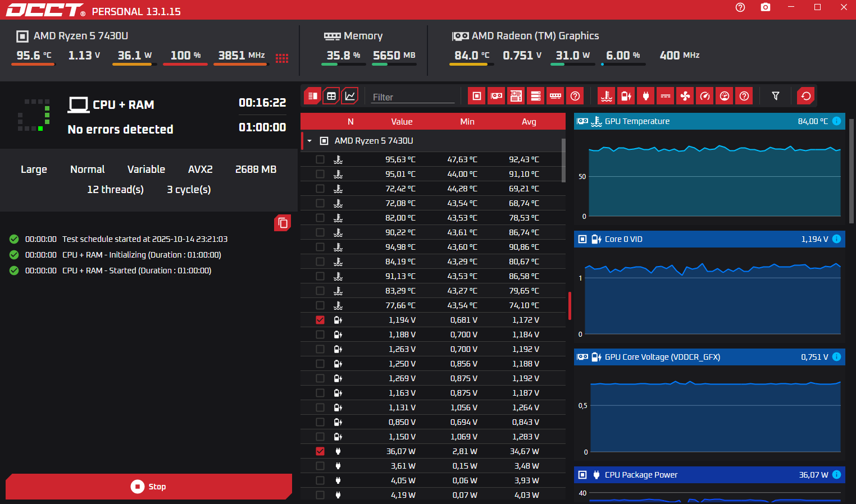This screenshot has height=504, width=856.
Task: Toggle the GPU sensors filter icon
Action: (x=497, y=96)
